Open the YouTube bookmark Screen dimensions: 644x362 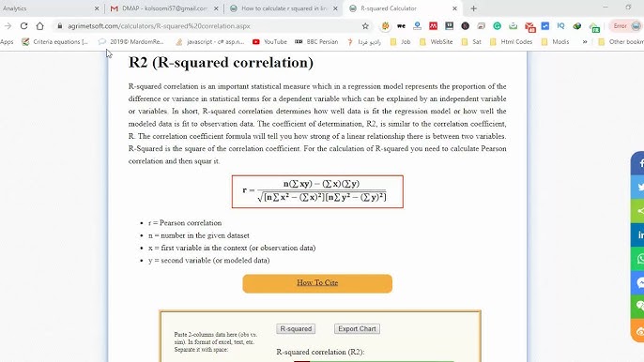pyautogui.click(x=269, y=42)
